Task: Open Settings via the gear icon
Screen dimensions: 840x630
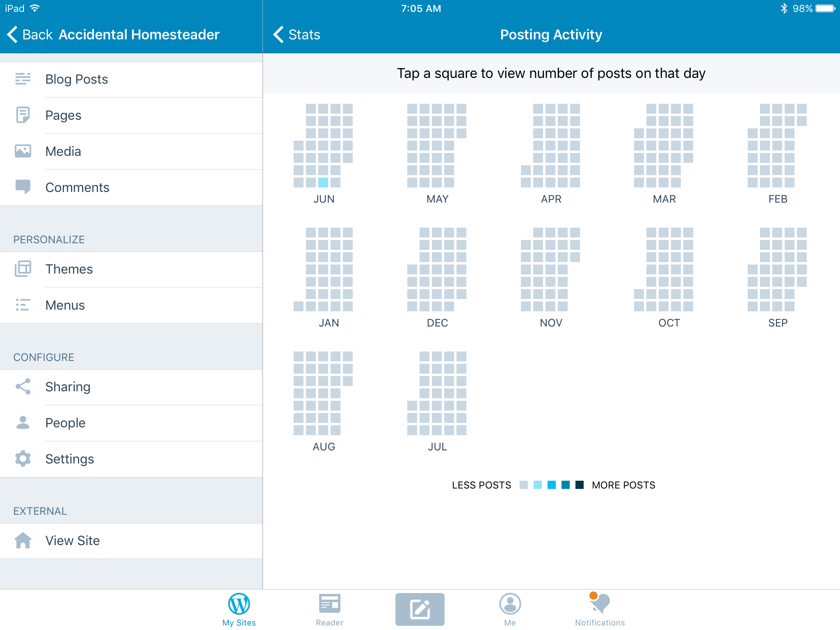Action: click(23, 459)
